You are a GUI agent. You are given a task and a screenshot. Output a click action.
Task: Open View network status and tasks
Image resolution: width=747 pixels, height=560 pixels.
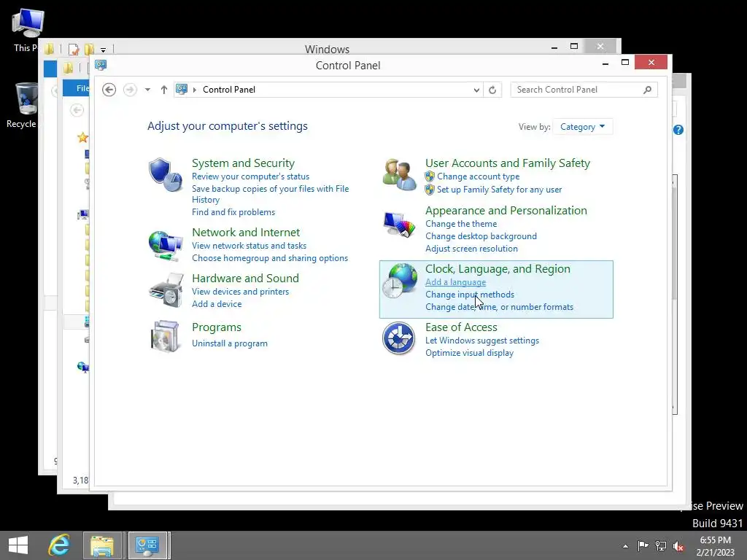point(249,246)
